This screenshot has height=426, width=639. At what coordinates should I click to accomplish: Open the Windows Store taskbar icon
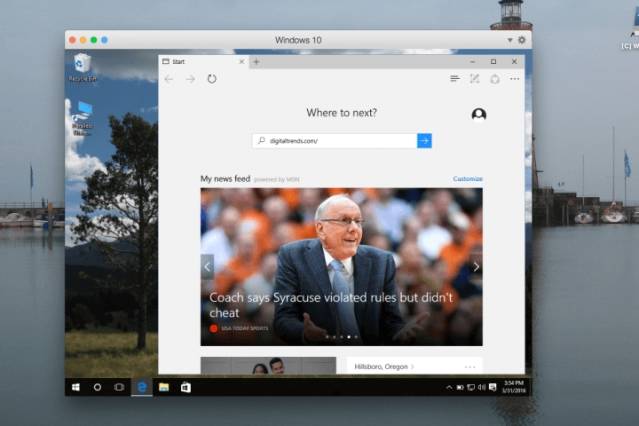pos(185,387)
